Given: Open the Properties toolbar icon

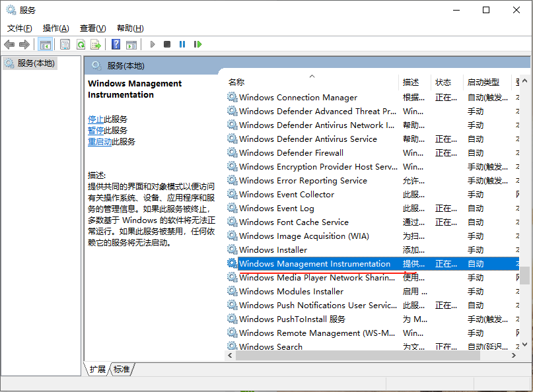Looking at the screenshot, I should click(65, 44).
